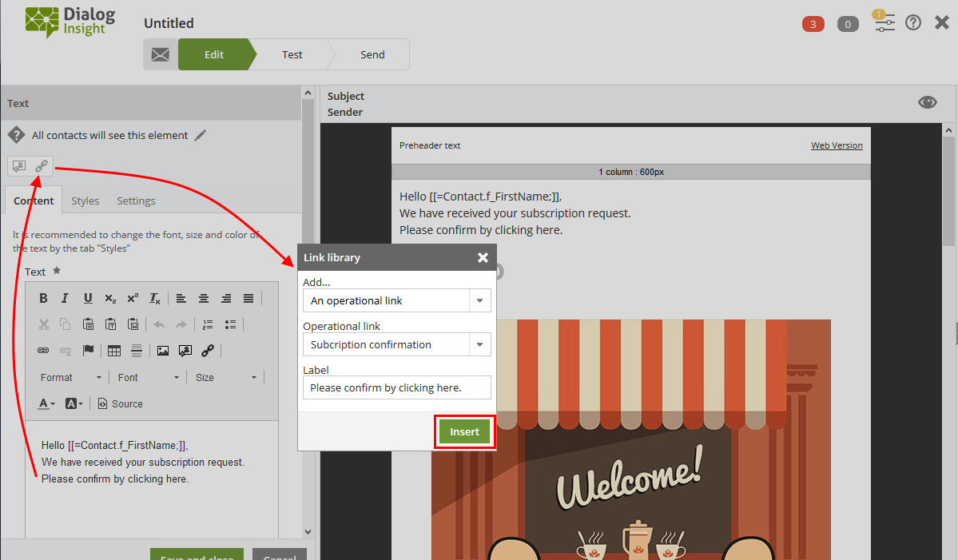This screenshot has height=560, width=958.
Task: Open the Operational link dropdown
Action: pyautogui.click(x=397, y=344)
